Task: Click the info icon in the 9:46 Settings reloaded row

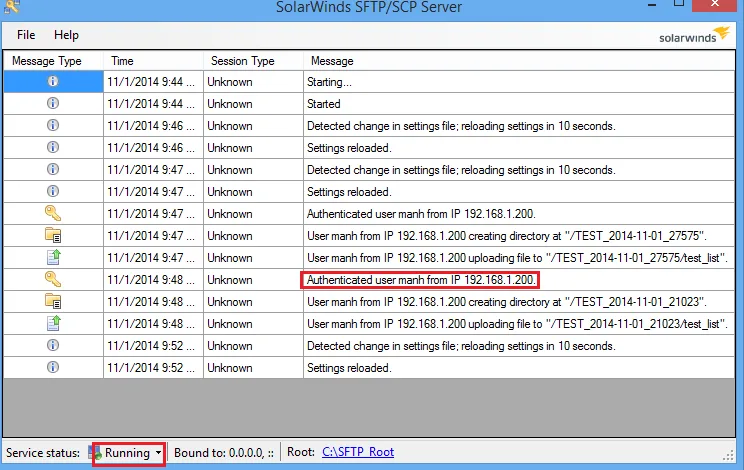Action: coord(53,147)
